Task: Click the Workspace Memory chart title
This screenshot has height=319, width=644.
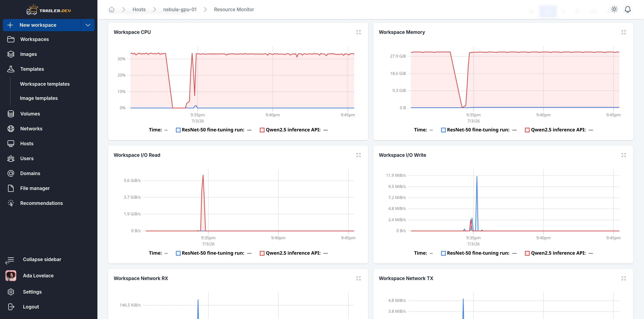Action: click(x=402, y=32)
